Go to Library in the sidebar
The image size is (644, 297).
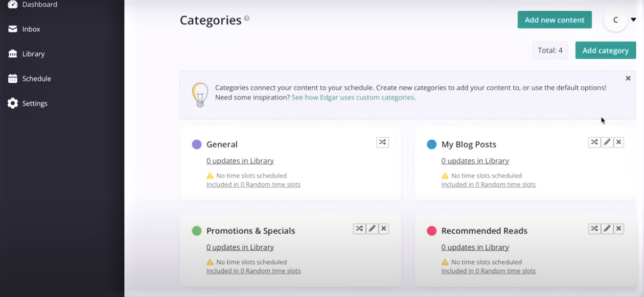click(x=33, y=54)
